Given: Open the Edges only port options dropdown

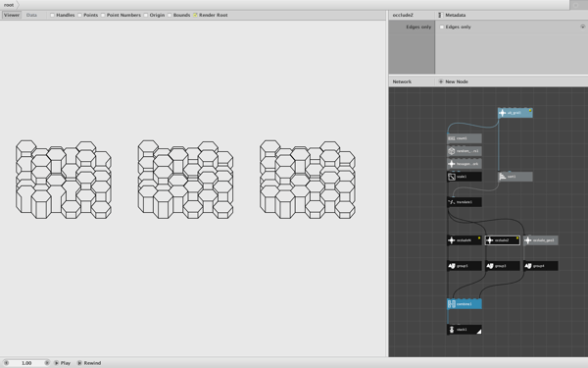Looking at the screenshot, I should pyautogui.click(x=582, y=26).
